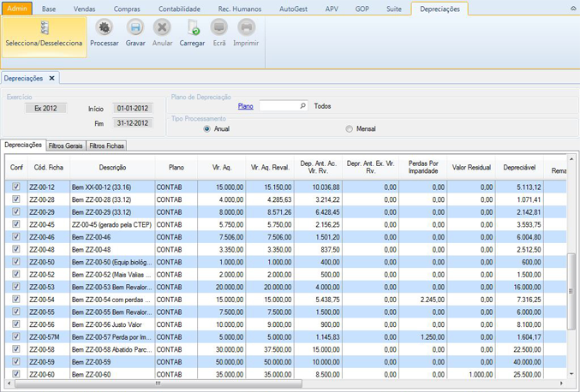Viewport: 580px width, 392px height.
Task: Open the Contabilidade menu tab
Action: pos(179,9)
